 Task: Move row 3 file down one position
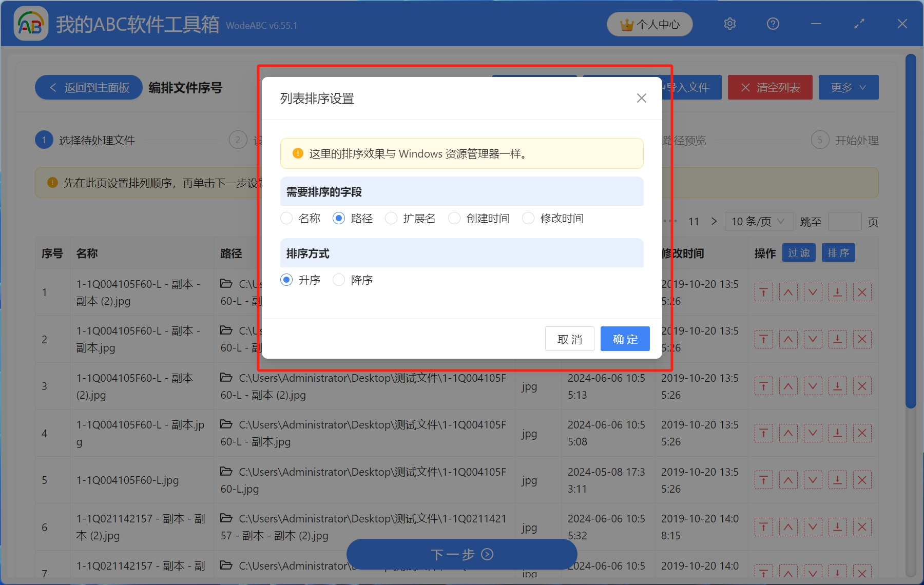click(813, 386)
